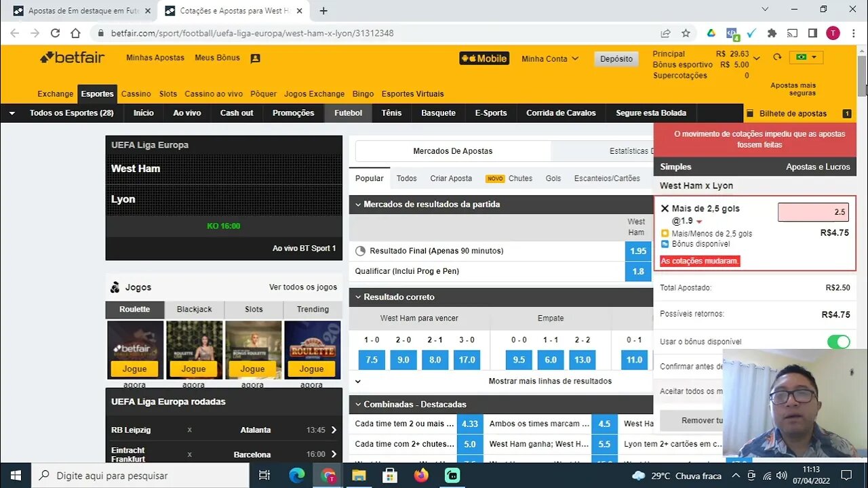
Task: Go to Minhas Apostas
Action: coord(155,58)
